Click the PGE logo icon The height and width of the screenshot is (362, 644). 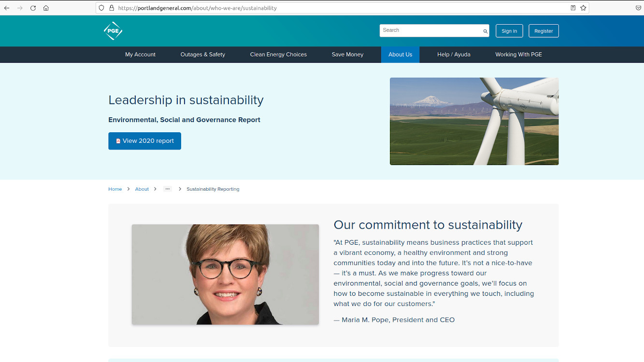point(113,31)
